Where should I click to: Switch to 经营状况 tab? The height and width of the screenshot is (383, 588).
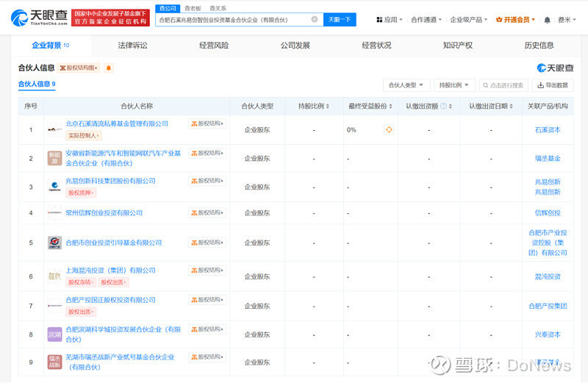click(x=376, y=46)
